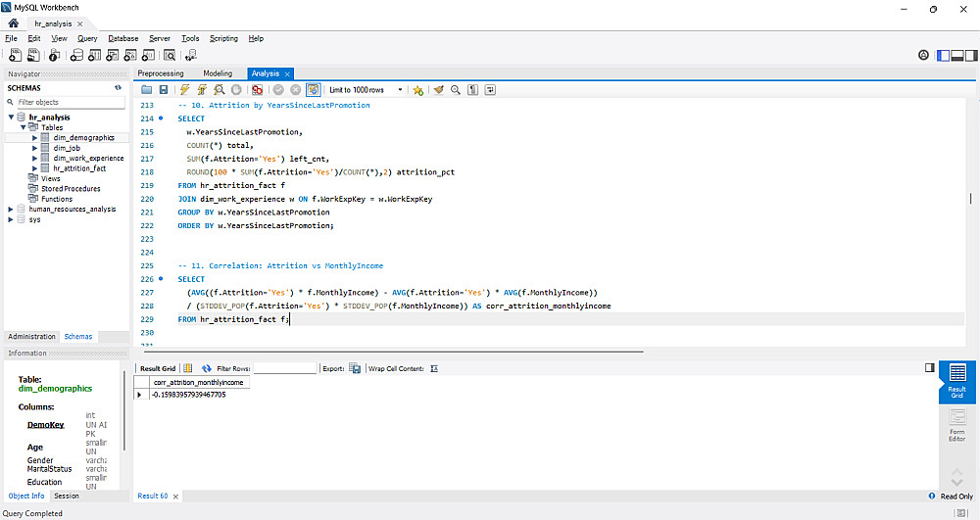This screenshot has height=520, width=980.
Task: Open the Database menu
Action: (122, 38)
